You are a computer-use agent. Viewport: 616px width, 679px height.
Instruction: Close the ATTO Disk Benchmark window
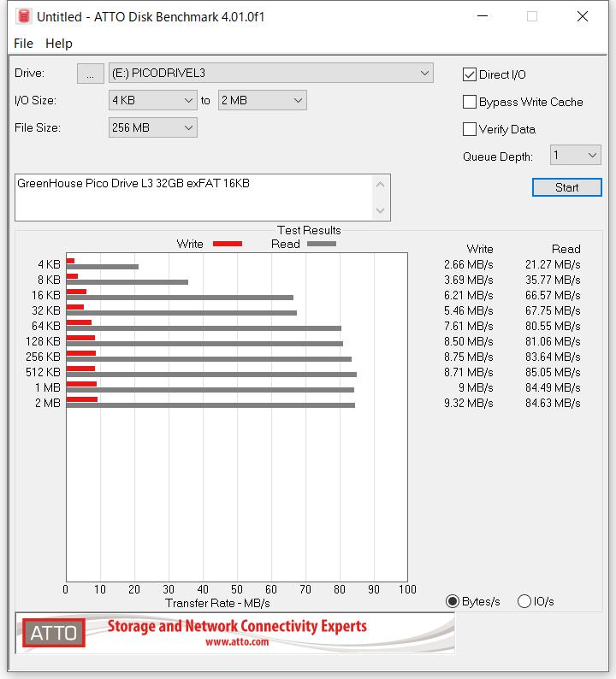pos(583,16)
